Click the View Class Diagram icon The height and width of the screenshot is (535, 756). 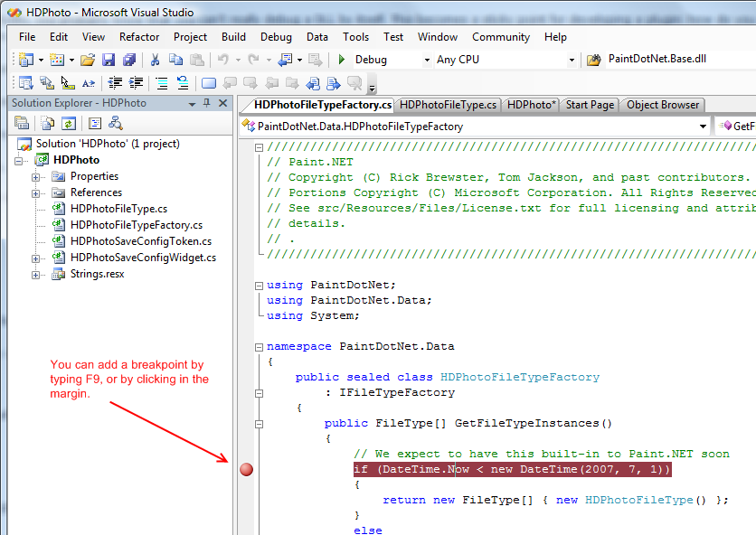(x=115, y=124)
